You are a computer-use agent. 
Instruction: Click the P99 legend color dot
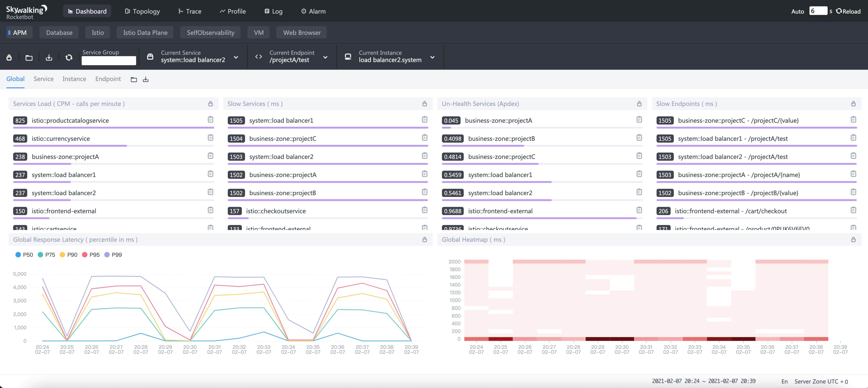[107, 255]
